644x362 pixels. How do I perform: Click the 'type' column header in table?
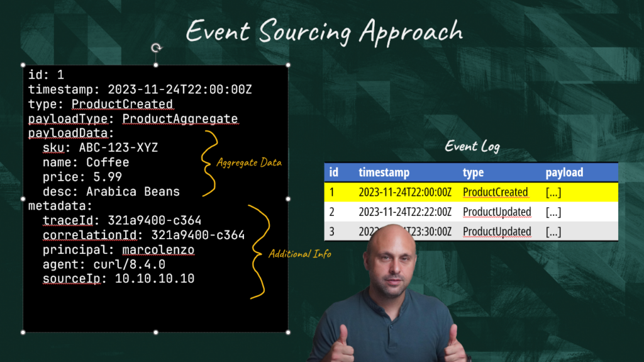[473, 173]
